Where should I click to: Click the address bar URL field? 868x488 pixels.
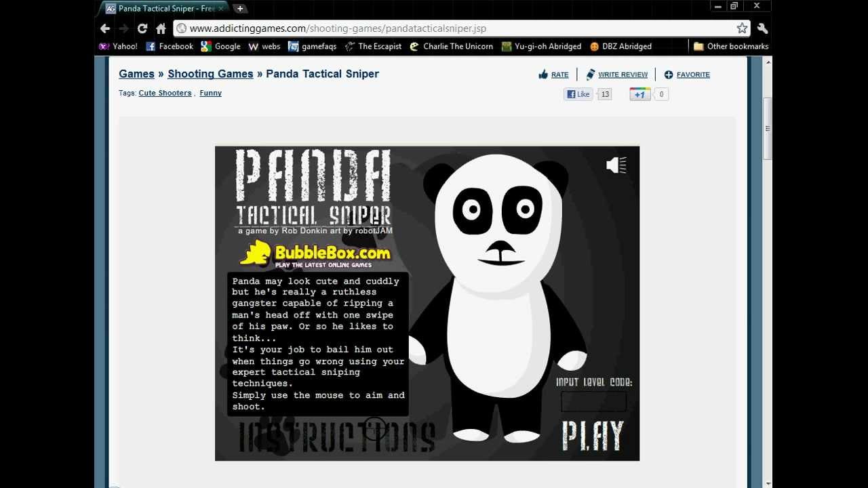461,28
